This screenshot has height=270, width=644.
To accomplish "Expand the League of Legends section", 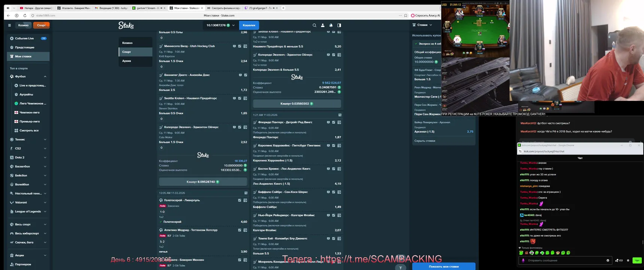I will (x=45, y=211).
